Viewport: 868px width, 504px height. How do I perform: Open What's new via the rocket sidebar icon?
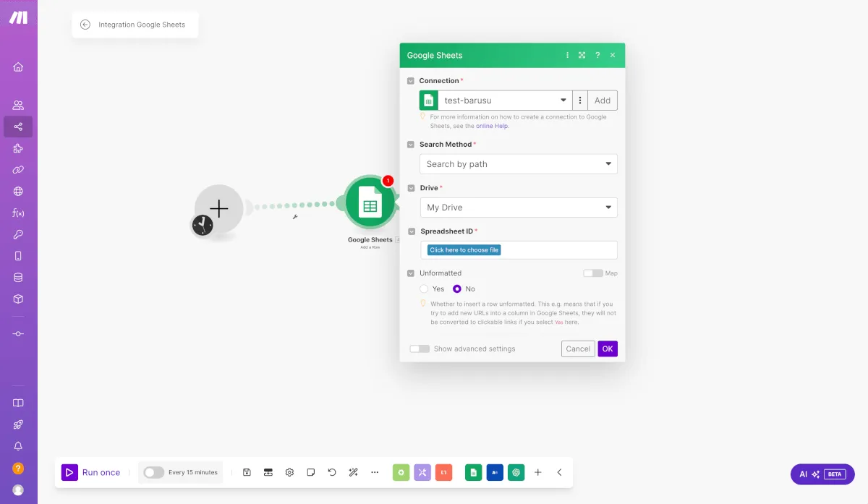click(x=18, y=425)
